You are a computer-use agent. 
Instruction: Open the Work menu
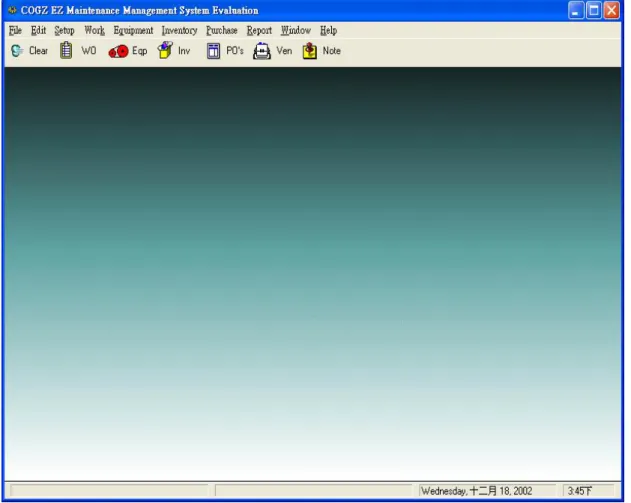pyautogui.click(x=94, y=31)
